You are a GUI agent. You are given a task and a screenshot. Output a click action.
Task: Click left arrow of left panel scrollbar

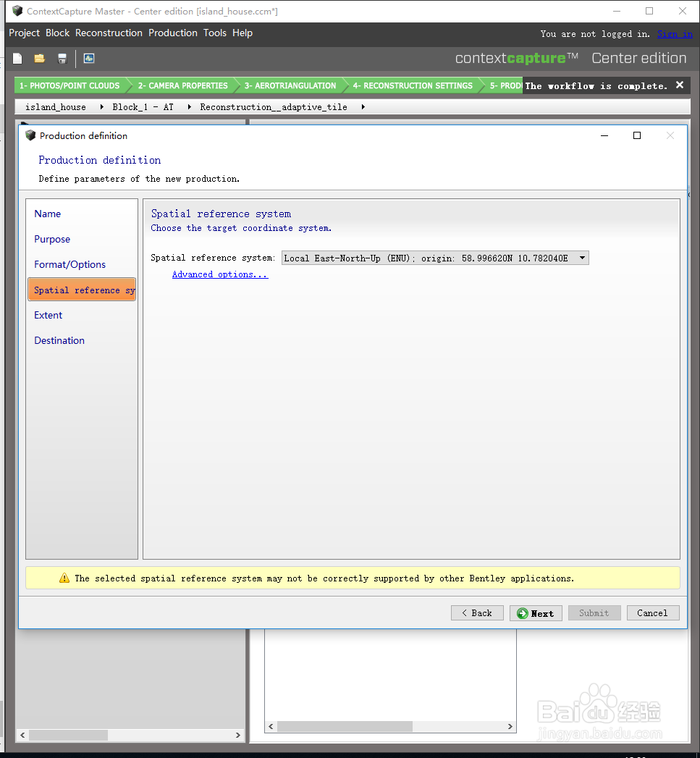pos(22,735)
